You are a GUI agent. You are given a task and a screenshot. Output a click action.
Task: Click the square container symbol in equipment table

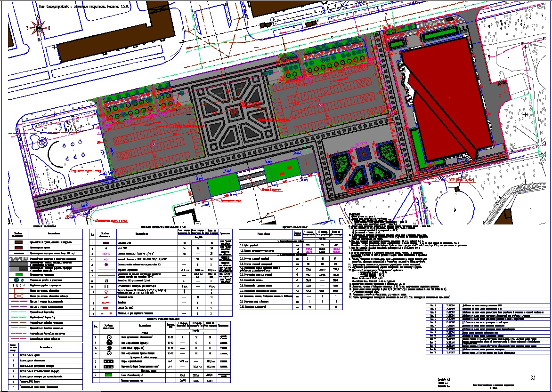[x=109, y=285]
